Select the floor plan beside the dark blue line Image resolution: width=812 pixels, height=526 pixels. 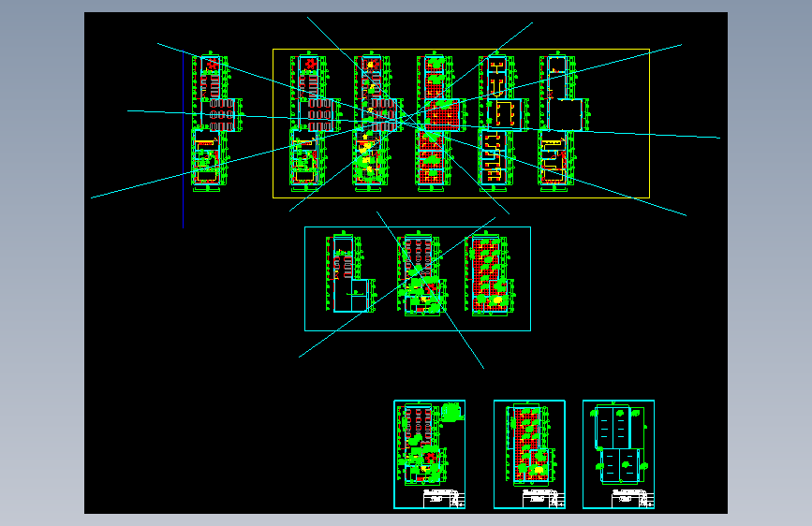(x=216, y=122)
